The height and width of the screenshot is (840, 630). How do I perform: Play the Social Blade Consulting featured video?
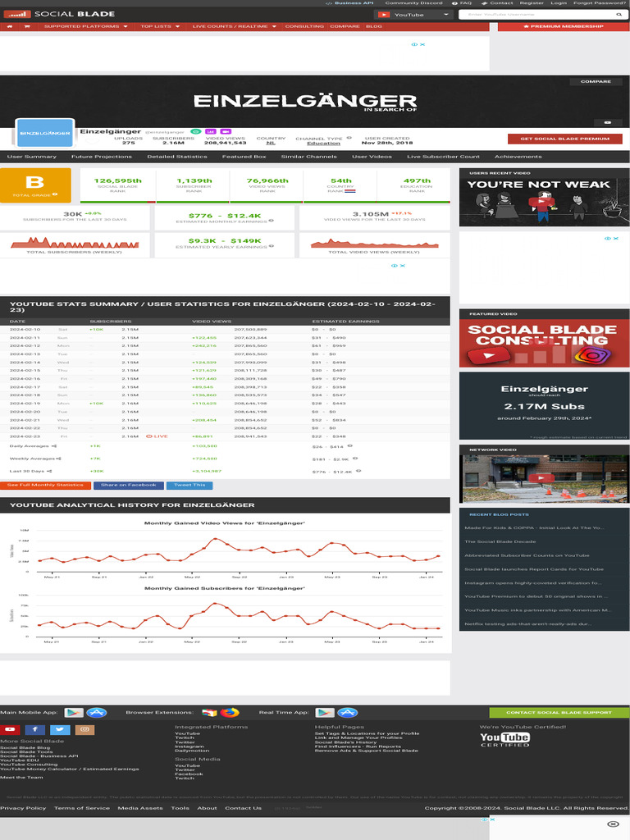(x=545, y=343)
